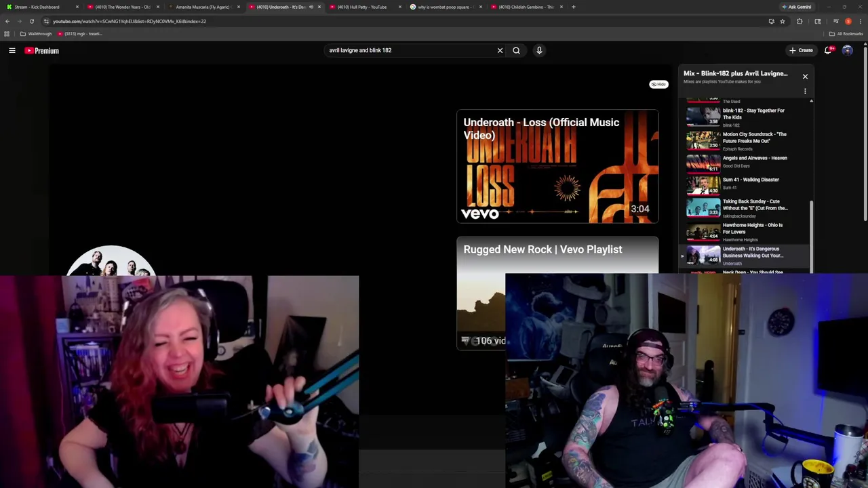
Task: Open the Chrome profile avatar
Action: pos(848,21)
